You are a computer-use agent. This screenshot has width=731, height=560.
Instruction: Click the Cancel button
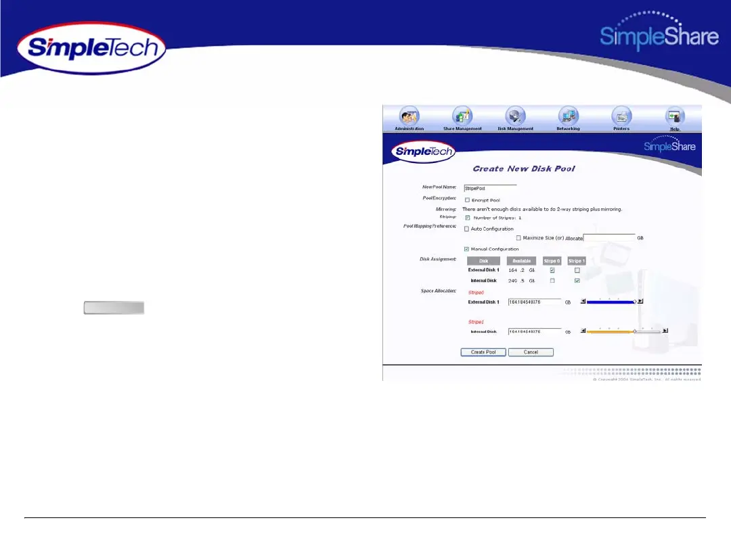pyautogui.click(x=531, y=352)
